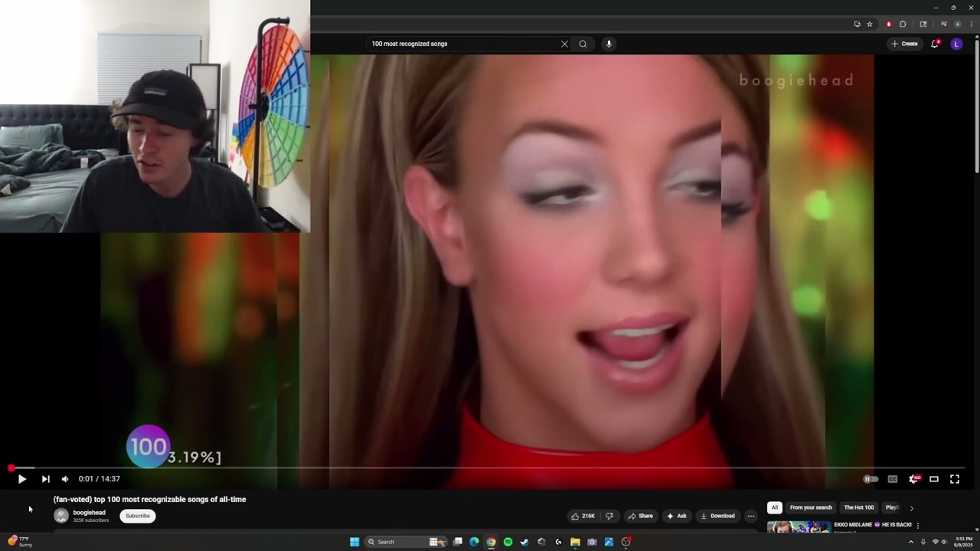Image resolution: width=980 pixels, height=551 pixels.
Task: Dislike the video
Action: click(610, 516)
